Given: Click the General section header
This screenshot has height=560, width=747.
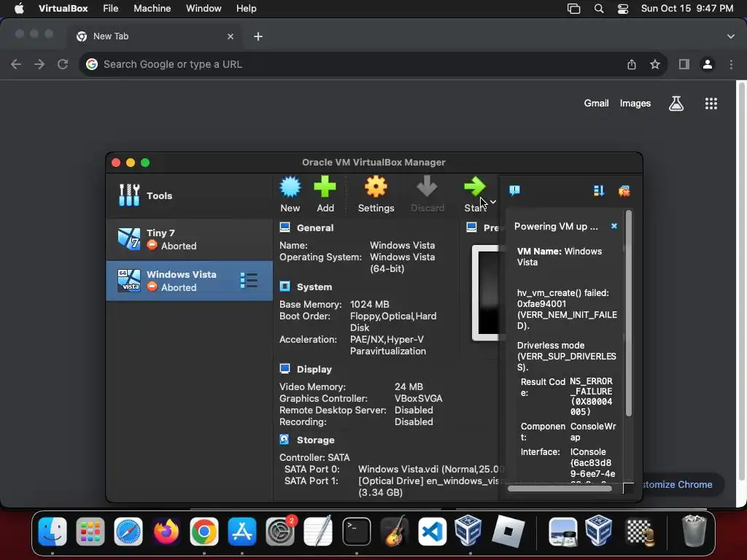Looking at the screenshot, I should [315, 227].
